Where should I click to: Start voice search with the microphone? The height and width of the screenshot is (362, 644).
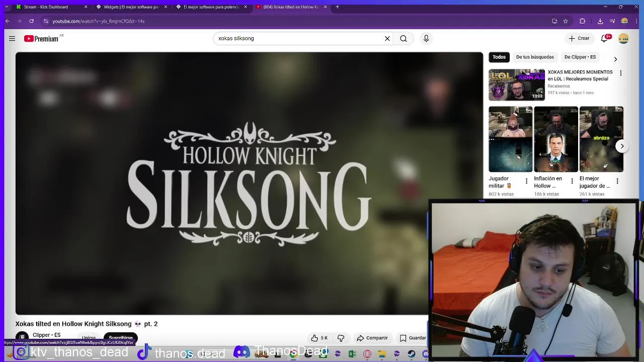[x=426, y=38]
